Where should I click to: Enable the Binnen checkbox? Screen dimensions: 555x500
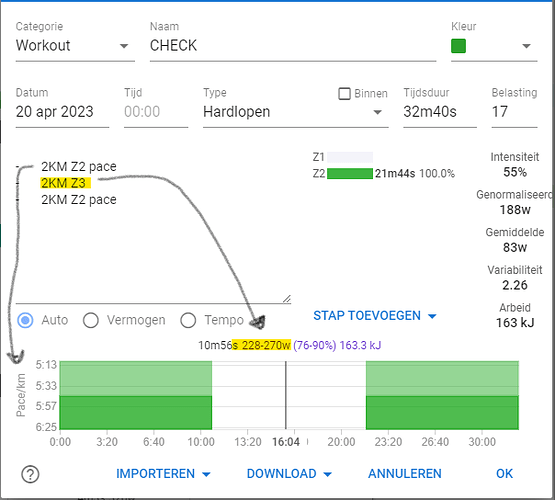point(344,94)
